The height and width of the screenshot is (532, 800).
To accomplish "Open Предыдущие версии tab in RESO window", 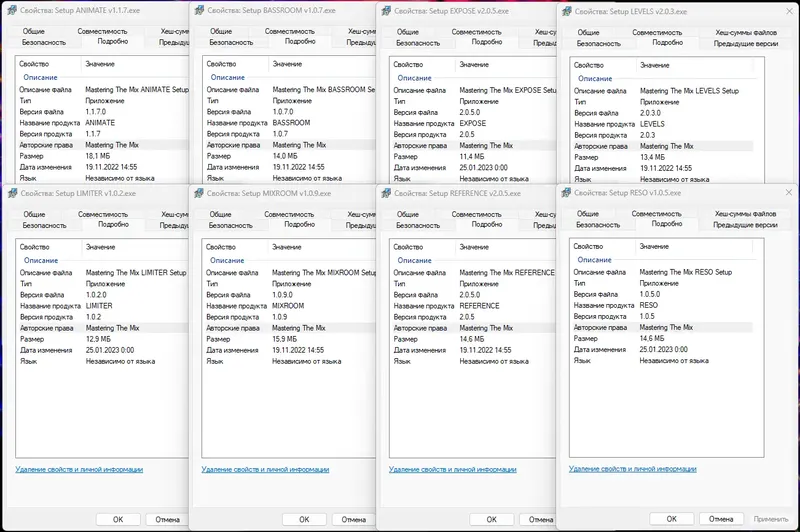I will (x=745, y=225).
